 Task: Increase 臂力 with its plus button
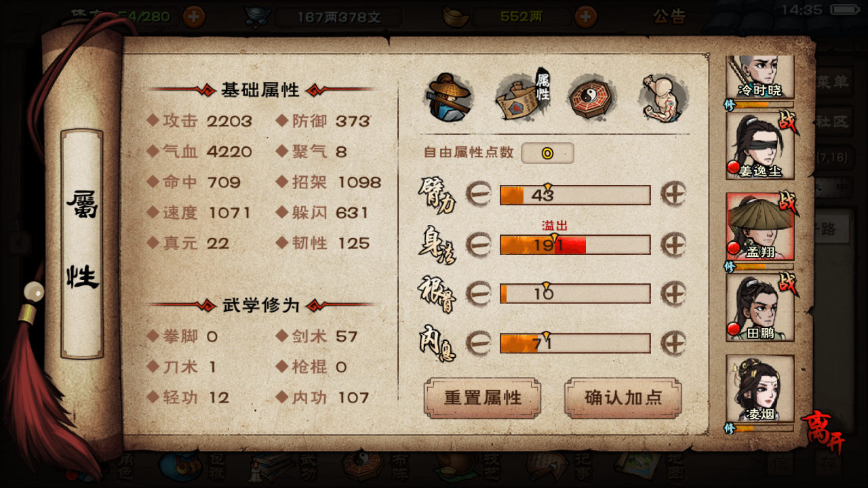(673, 195)
